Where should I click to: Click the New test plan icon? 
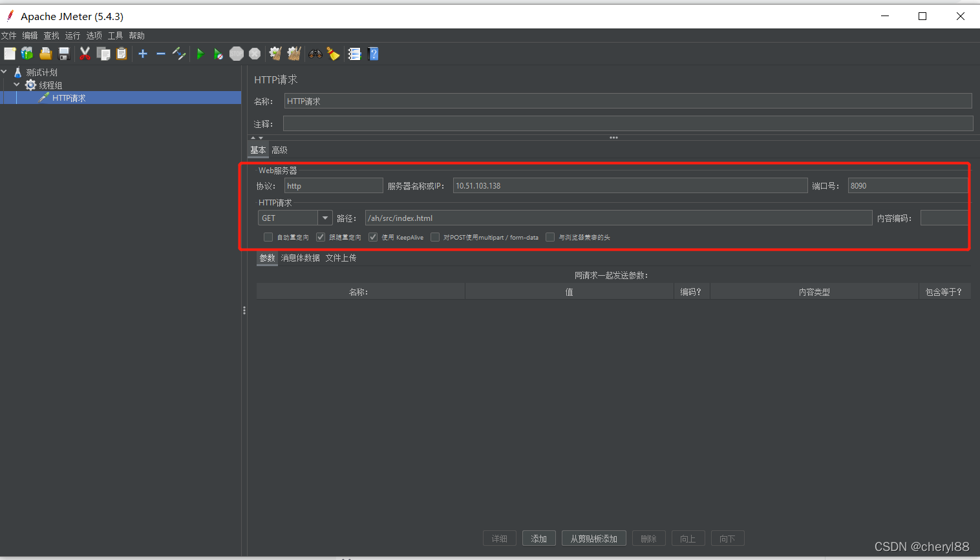(10, 54)
